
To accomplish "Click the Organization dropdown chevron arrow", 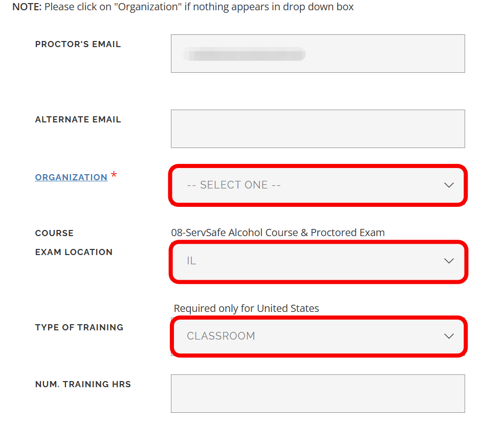I will click(x=449, y=185).
